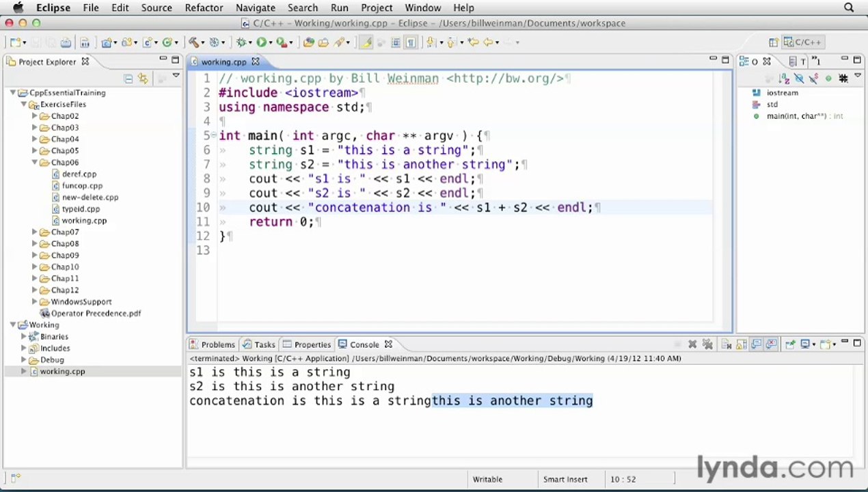
Task: Click the Build hammer icon
Action: click(x=193, y=42)
